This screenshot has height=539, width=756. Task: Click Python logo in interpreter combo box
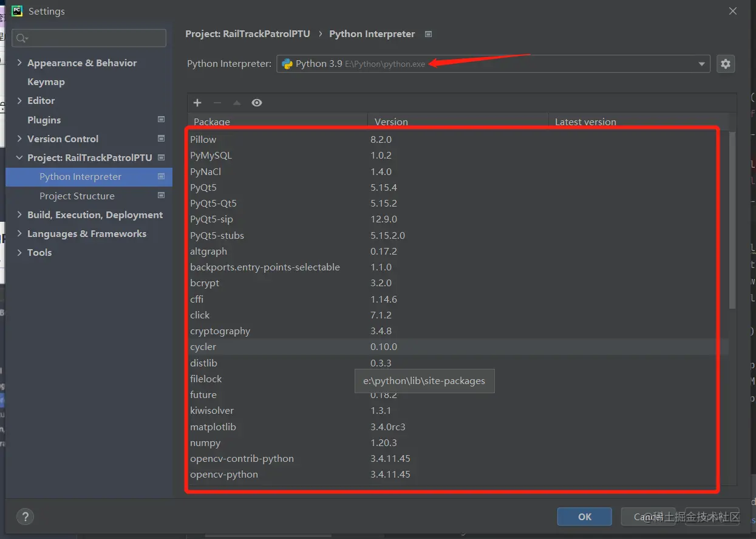(x=287, y=64)
